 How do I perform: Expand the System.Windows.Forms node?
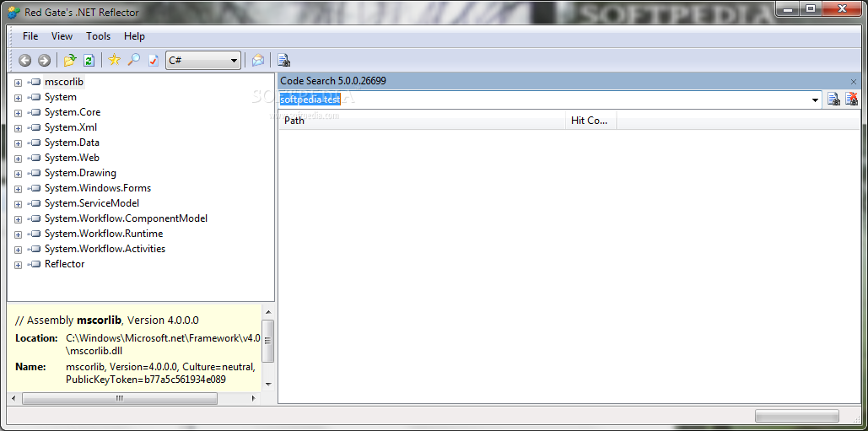coord(18,189)
